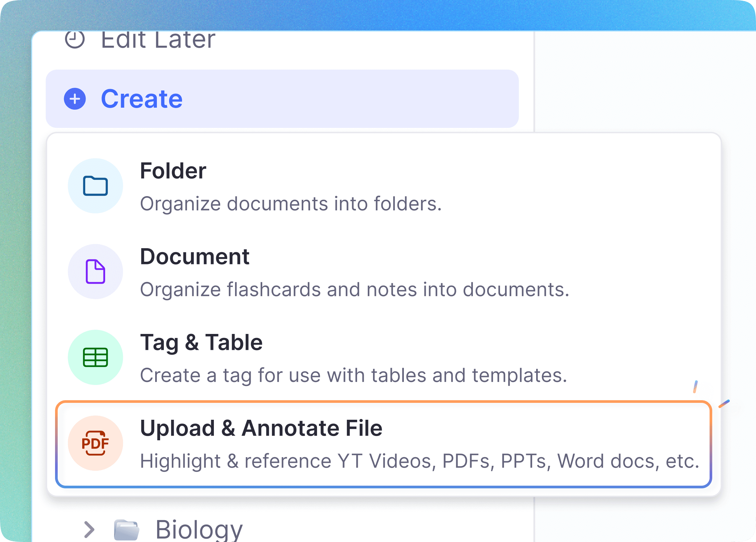Click the Folder description text

pyautogui.click(x=292, y=204)
